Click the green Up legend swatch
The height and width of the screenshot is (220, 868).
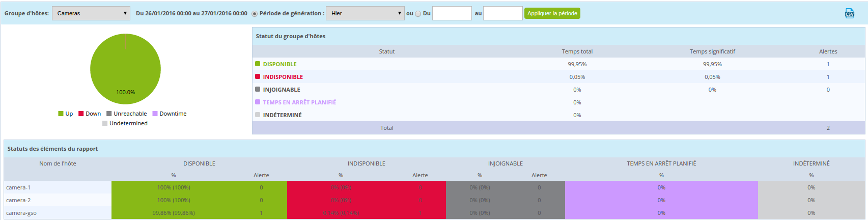tap(61, 114)
